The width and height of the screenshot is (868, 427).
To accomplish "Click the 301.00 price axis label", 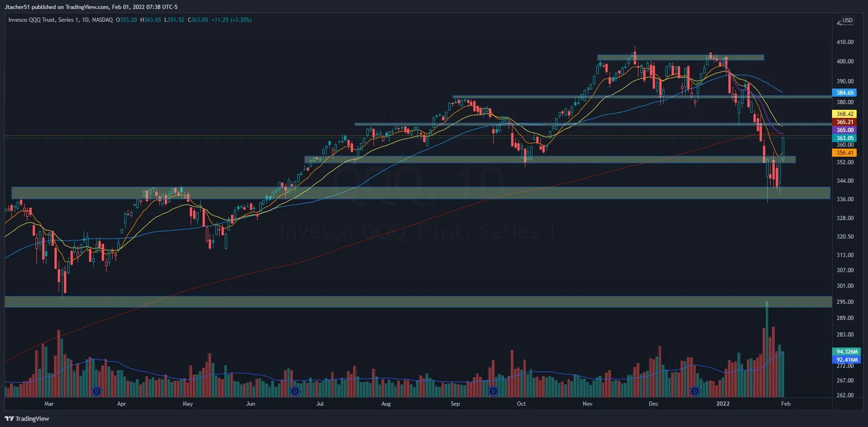I will (845, 286).
